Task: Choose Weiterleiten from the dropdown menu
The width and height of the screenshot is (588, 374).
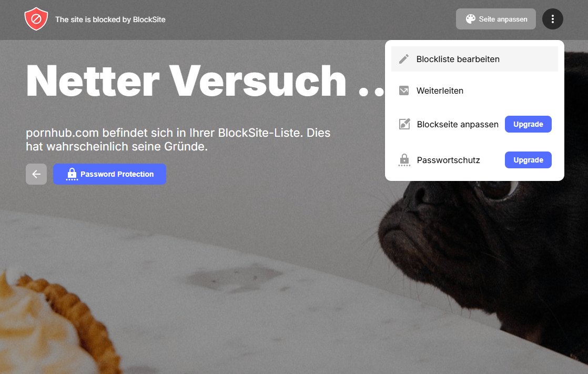Action: pos(474,90)
